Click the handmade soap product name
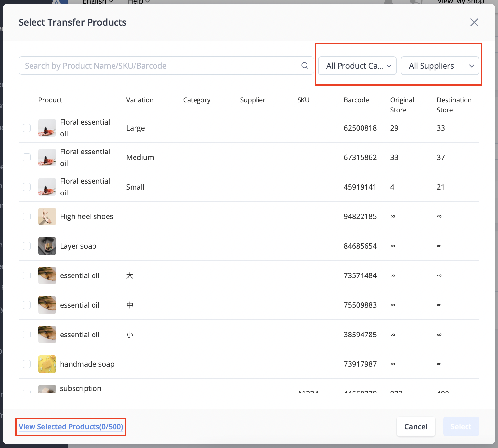 point(87,364)
